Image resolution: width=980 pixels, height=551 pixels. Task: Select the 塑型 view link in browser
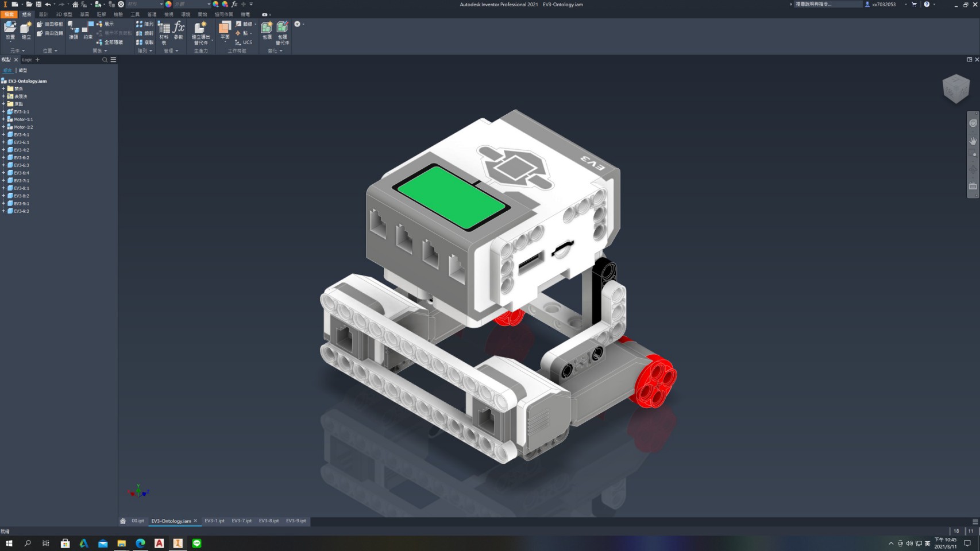coord(23,70)
